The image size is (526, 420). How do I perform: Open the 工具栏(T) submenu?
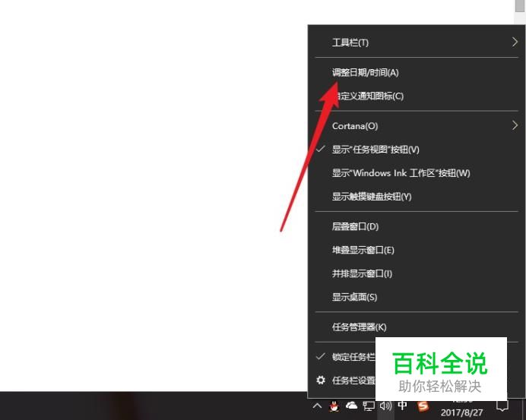click(417, 43)
